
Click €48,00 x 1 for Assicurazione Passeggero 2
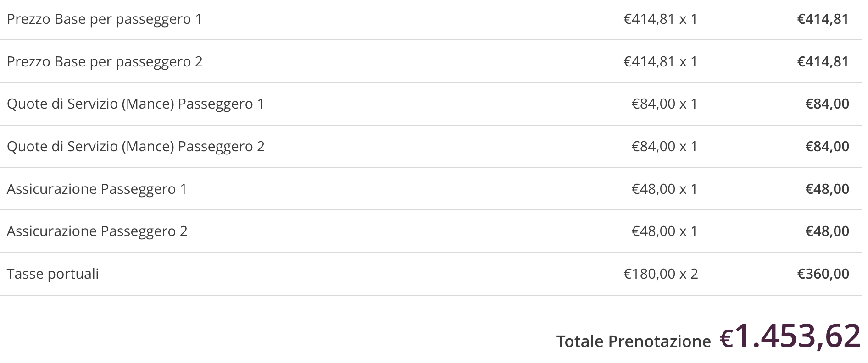point(665,231)
